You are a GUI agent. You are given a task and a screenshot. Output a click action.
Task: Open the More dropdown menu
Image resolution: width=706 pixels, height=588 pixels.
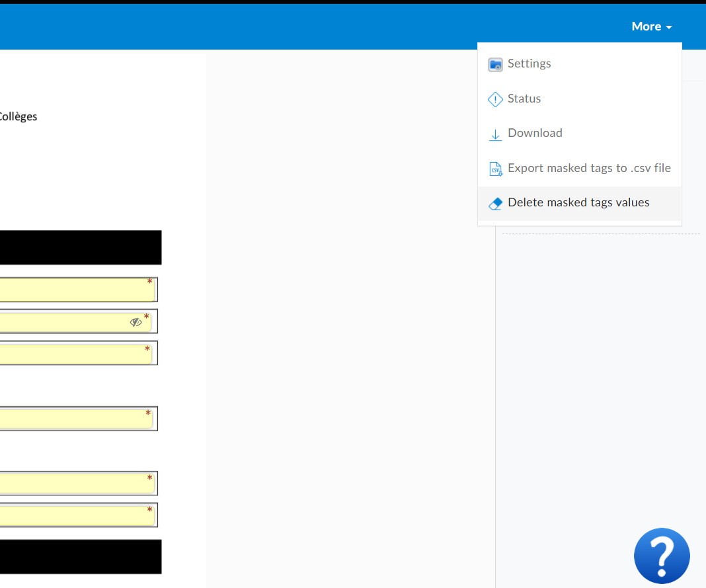point(650,26)
